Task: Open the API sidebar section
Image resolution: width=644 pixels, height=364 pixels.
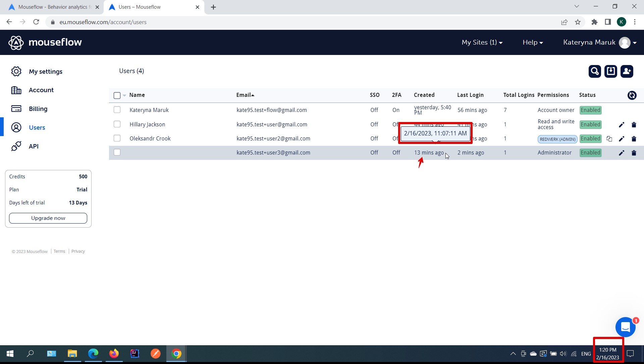Action: click(24, 146)
